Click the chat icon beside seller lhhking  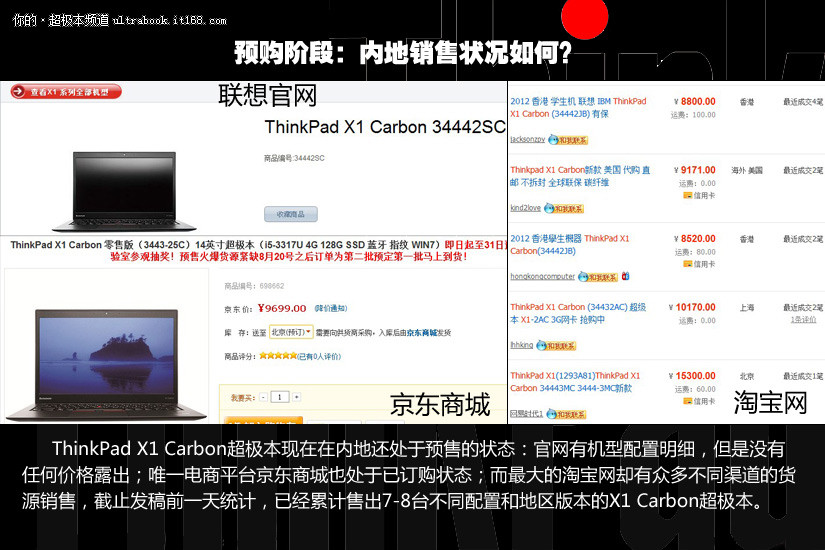pos(558,345)
